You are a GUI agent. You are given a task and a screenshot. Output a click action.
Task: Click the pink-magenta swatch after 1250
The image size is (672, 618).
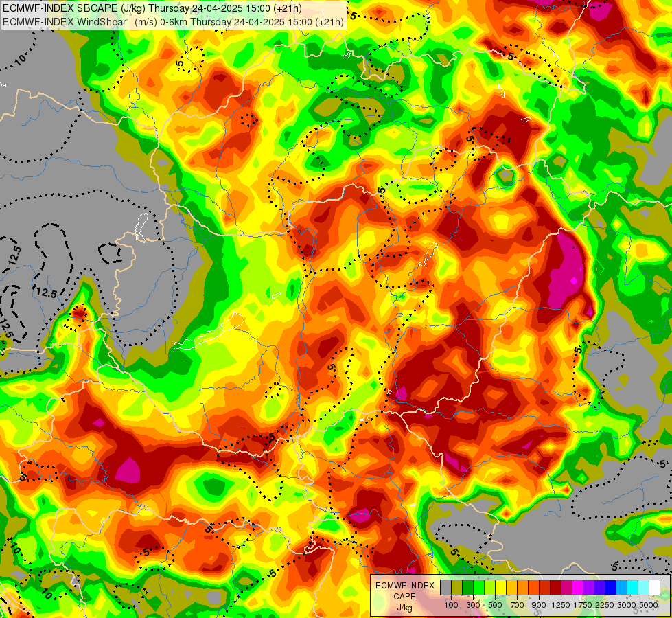tap(566, 587)
